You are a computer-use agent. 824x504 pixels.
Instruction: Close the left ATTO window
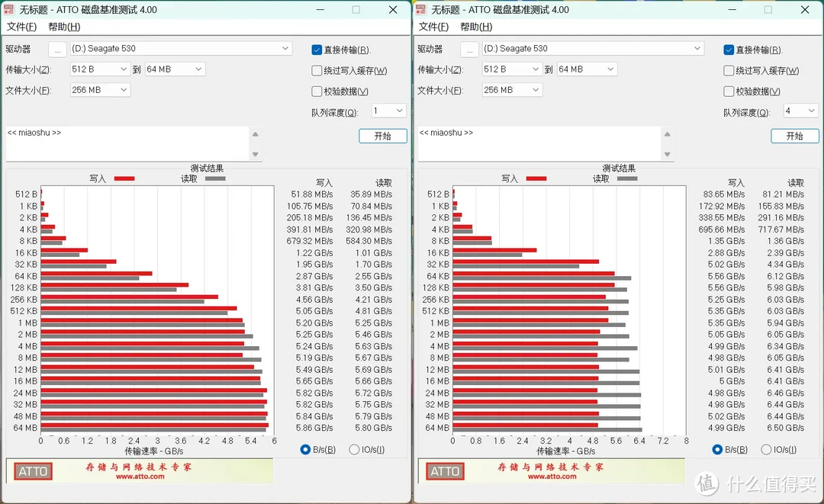(x=393, y=9)
